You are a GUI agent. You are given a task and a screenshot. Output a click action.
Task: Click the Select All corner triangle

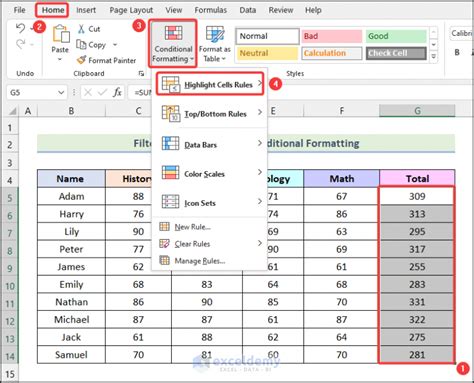click(x=12, y=111)
